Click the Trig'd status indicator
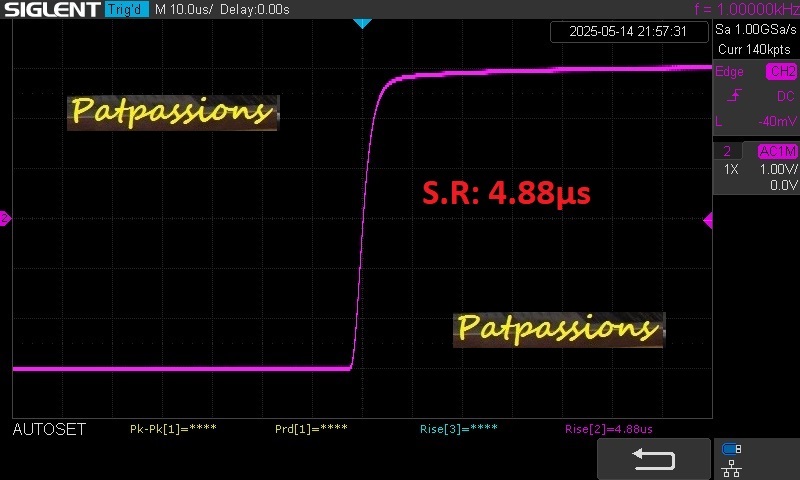The width and height of the screenshot is (800, 480). point(127,9)
